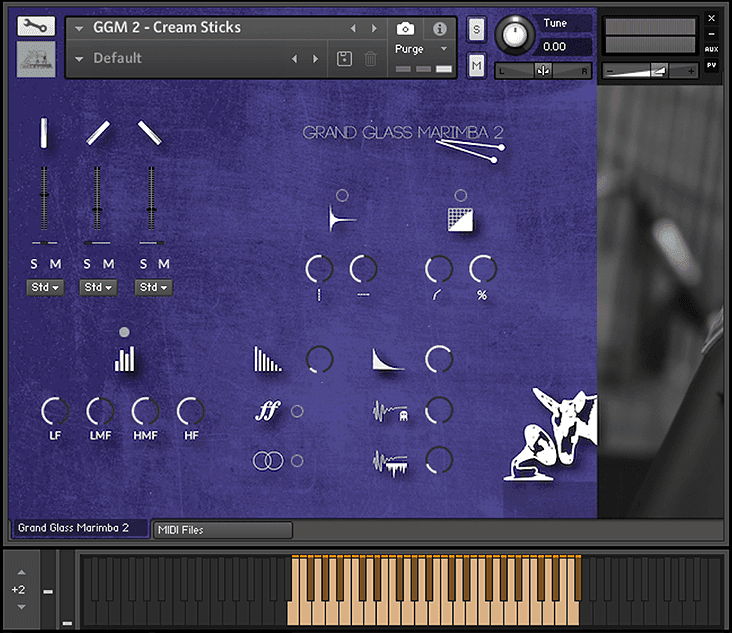The height and width of the screenshot is (633, 732).
Task: Mute the second microphone channel
Action: coord(108,264)
